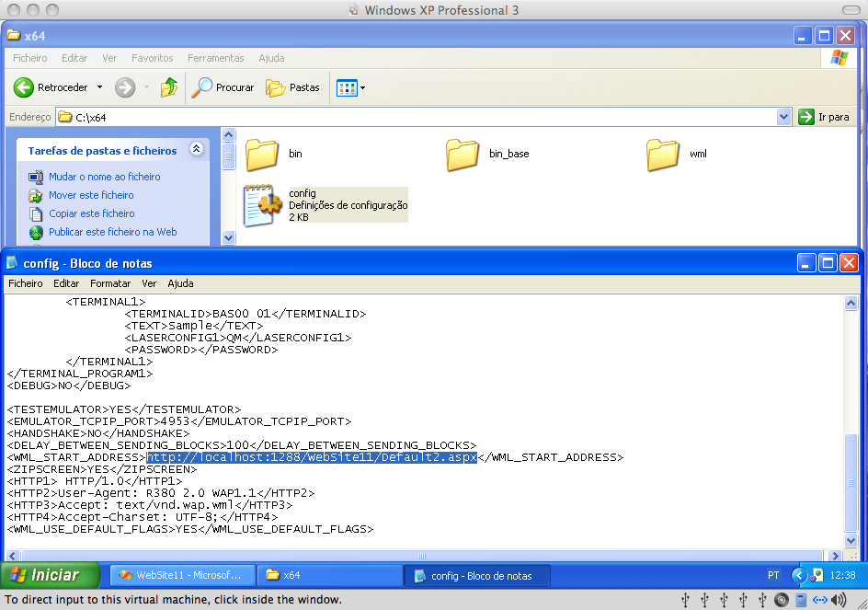Click the Ir para go button

click(x=824, y=117)
